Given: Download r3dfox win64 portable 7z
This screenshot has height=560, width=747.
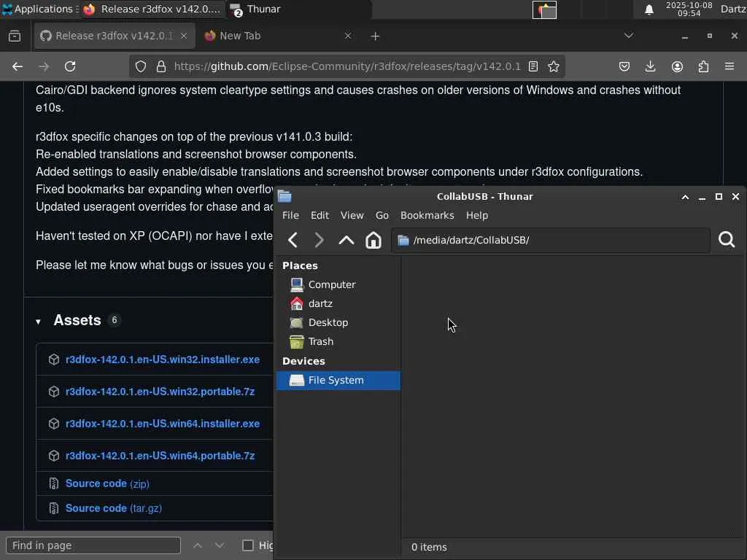Looking at the screenshot, I should (x=160, y=456).
